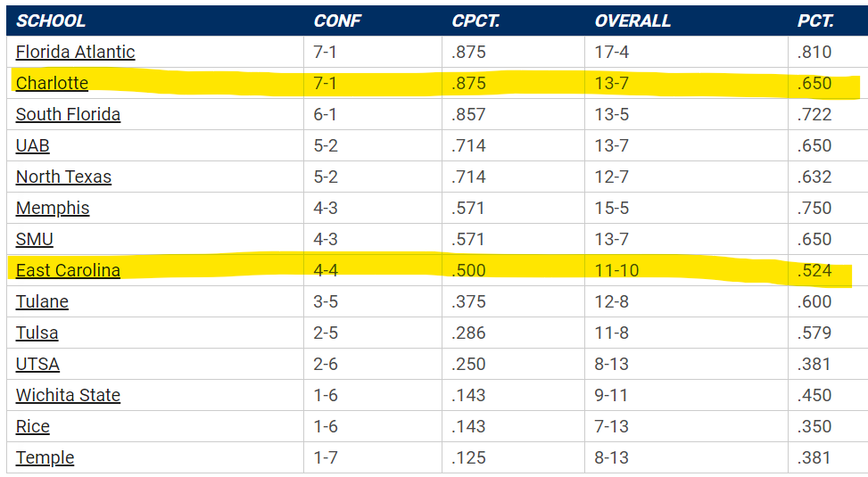Go to the North Texas link
The image size is (868, 477).
63,177
